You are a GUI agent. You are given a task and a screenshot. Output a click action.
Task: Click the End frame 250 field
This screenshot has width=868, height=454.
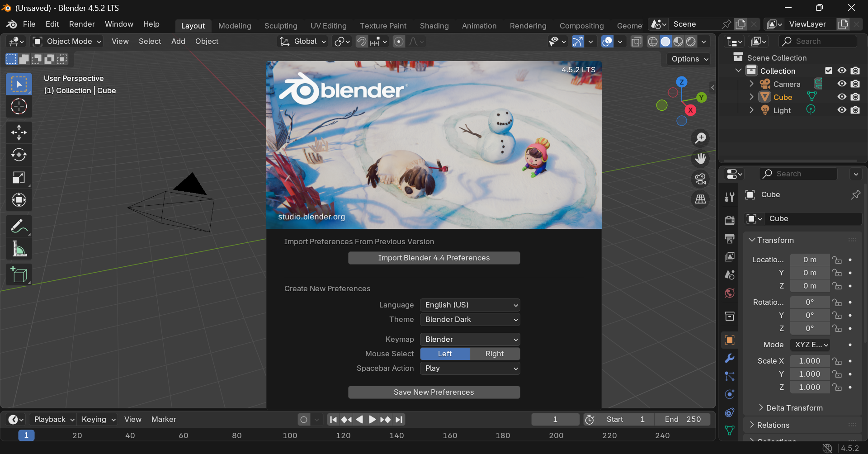(x=682, y=419)
